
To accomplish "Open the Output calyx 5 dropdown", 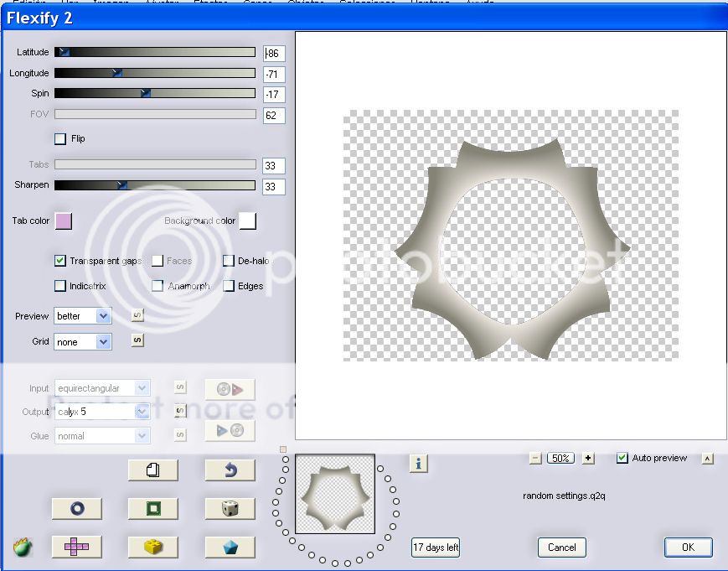I will pyautogui.click(x=142, y=412).
